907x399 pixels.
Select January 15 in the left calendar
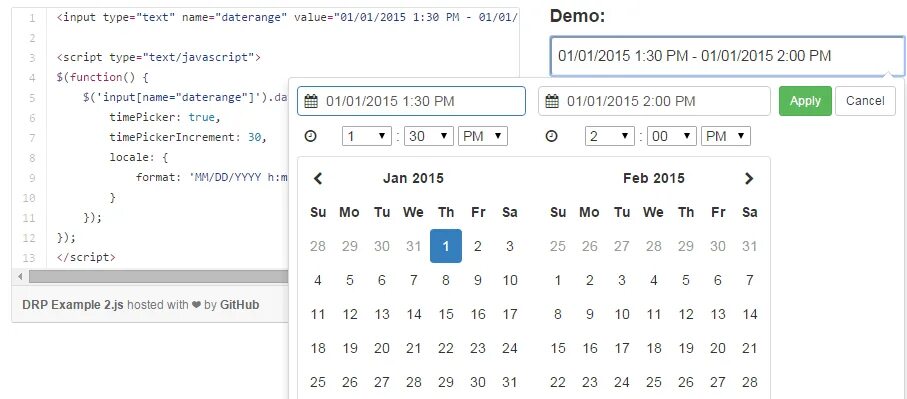click(446, 315)
